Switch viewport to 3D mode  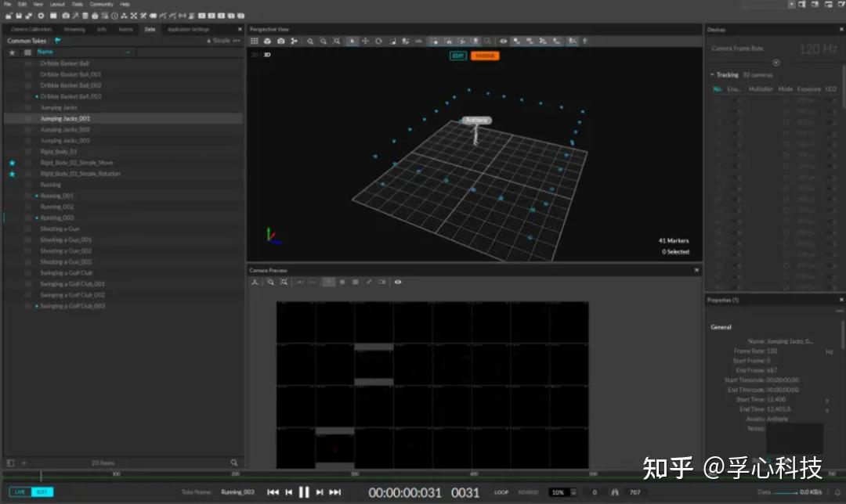267,55
